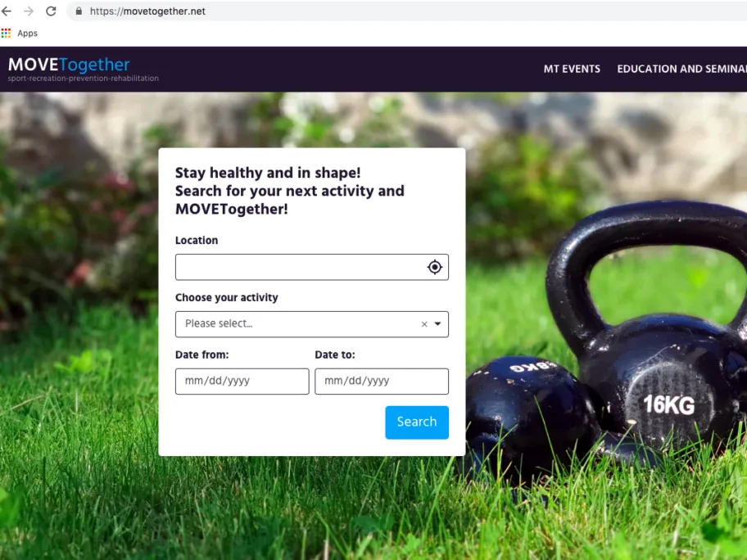
Task: Use current location crosshair icon
Action: pyautogui.click(x=434, y=267)
